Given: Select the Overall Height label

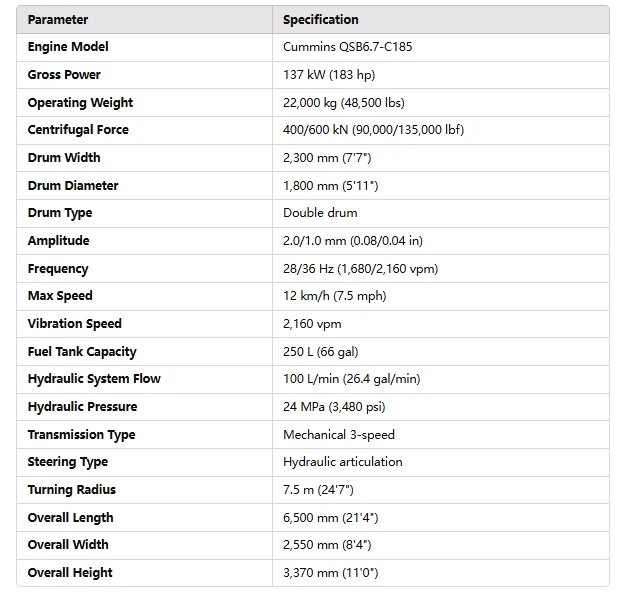Looking at the screenshot, I should (x=70, y=573).
